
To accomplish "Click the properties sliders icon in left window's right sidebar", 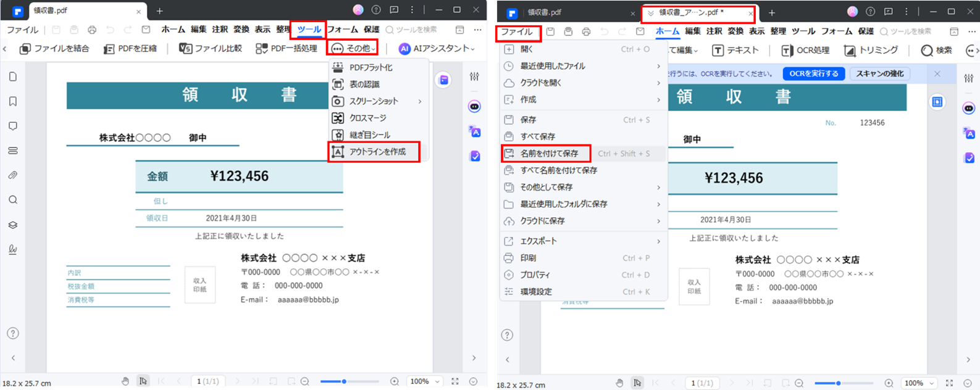I will pyautogui.click(x=474, y=77).
